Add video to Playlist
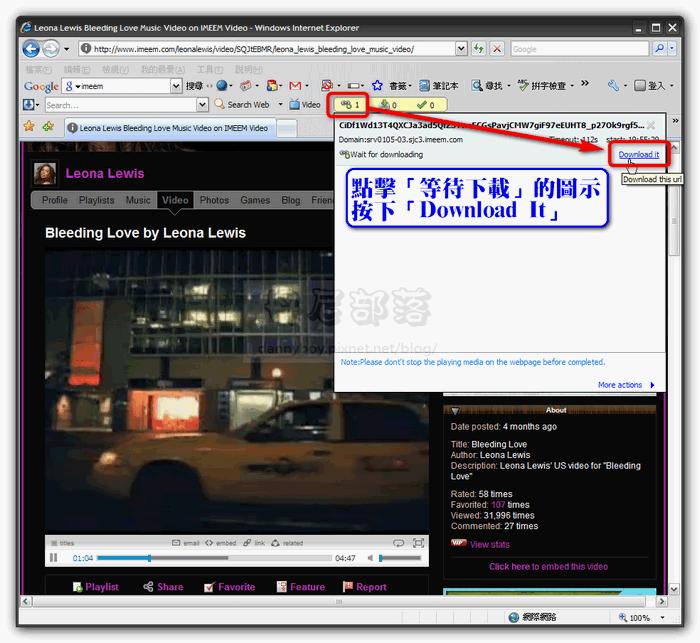 [x=96, y=587]
